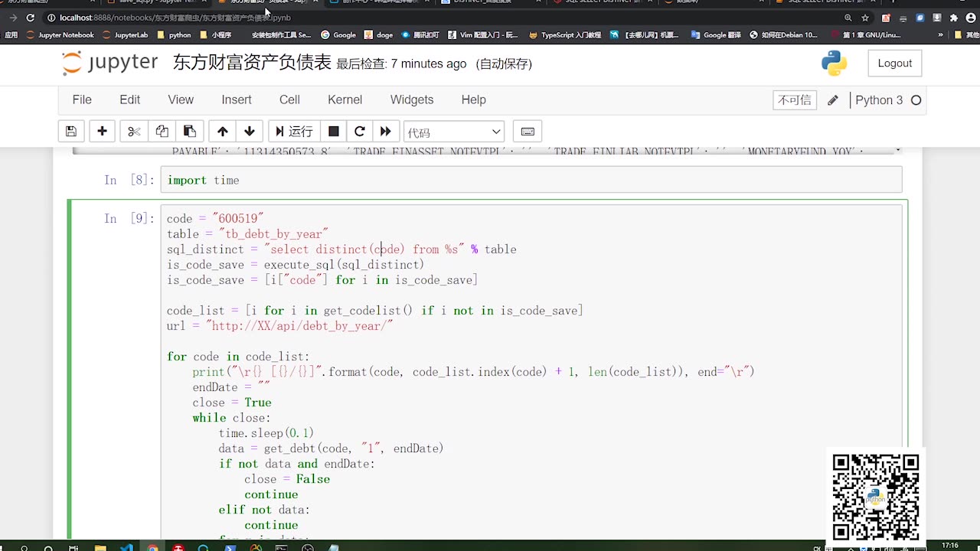
Task: Click the Python 3 kernel idle circle indicator
Action: pos(916,100)
